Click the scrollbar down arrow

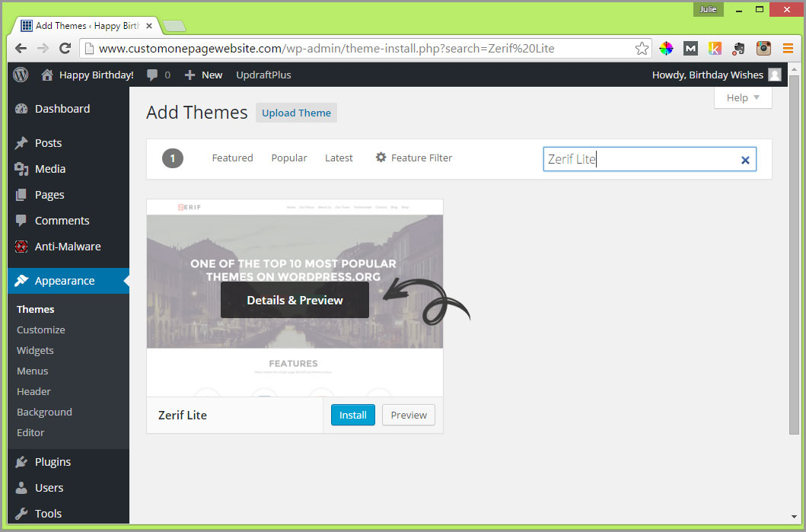794,517
